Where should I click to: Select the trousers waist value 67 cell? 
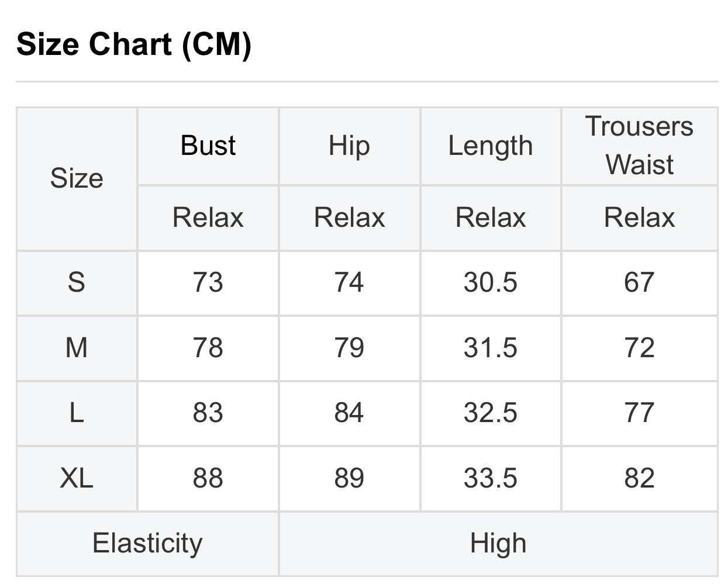[x=639, y=283]
